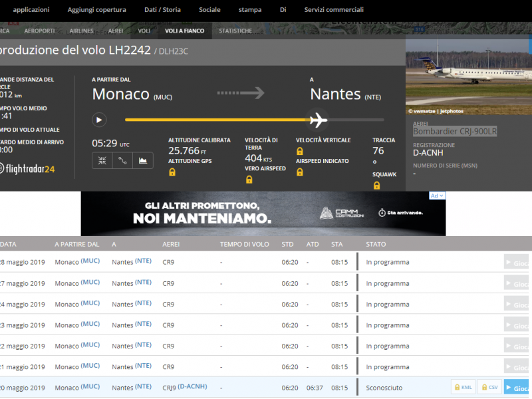Switch to the AEROPORTI tab
The width and height of the screenshot is (532, 399).
(x=39, y=31)
